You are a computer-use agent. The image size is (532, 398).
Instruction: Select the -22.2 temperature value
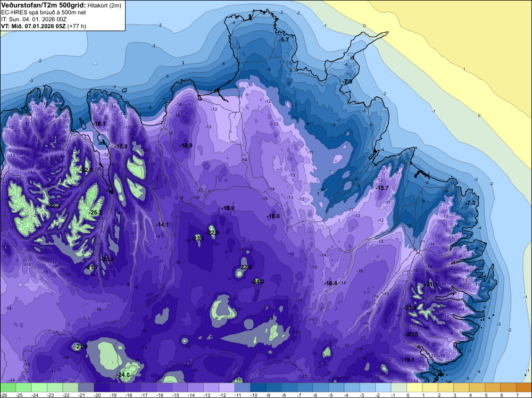pos(54,205)
